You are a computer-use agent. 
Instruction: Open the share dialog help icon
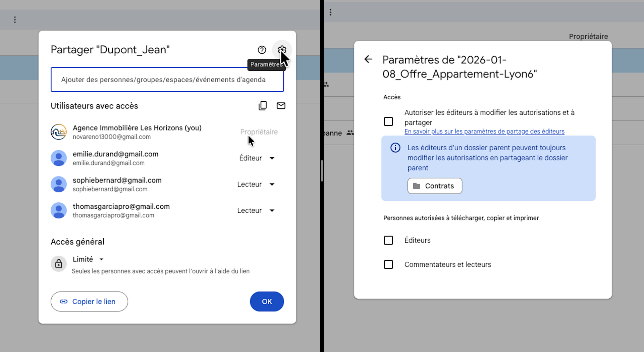(x=262, y=50)
